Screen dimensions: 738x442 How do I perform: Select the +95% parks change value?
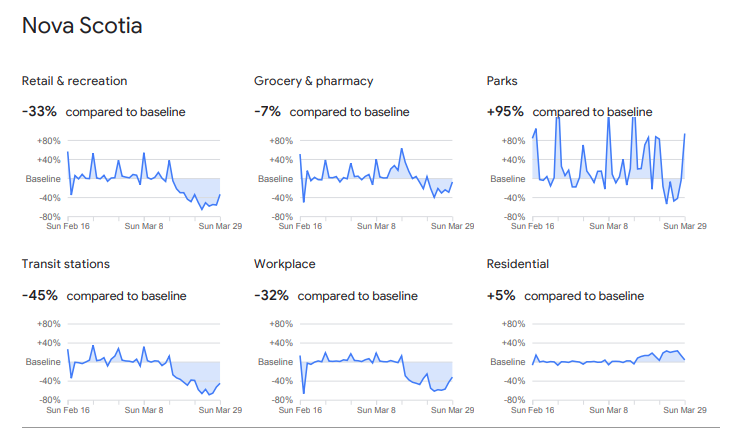(x=505, y=112)
